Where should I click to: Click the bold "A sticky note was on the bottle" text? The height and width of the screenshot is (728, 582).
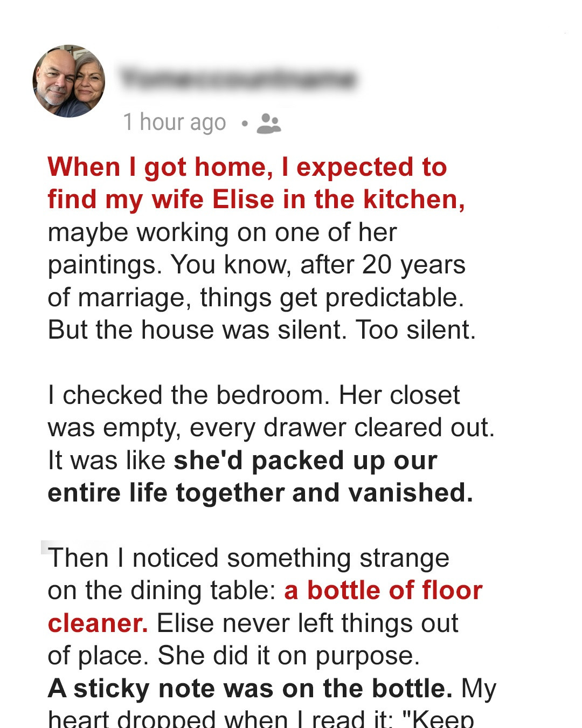pos(250,689)
